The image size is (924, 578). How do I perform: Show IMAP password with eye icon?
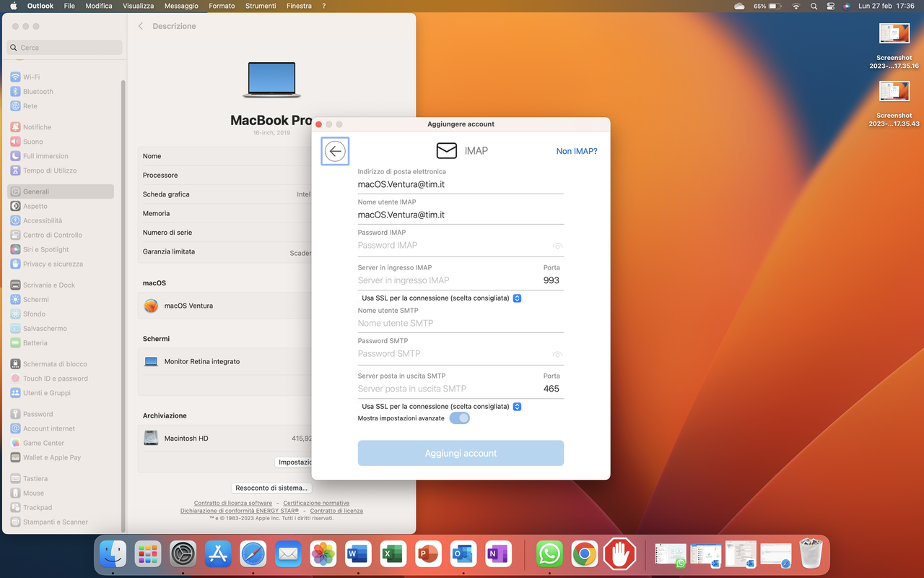click(557, 246)
